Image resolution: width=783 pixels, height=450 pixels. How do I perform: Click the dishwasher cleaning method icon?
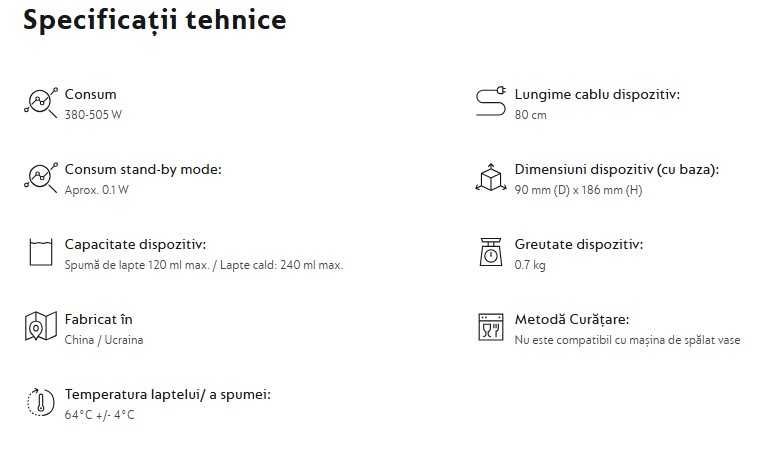(490, 327)
